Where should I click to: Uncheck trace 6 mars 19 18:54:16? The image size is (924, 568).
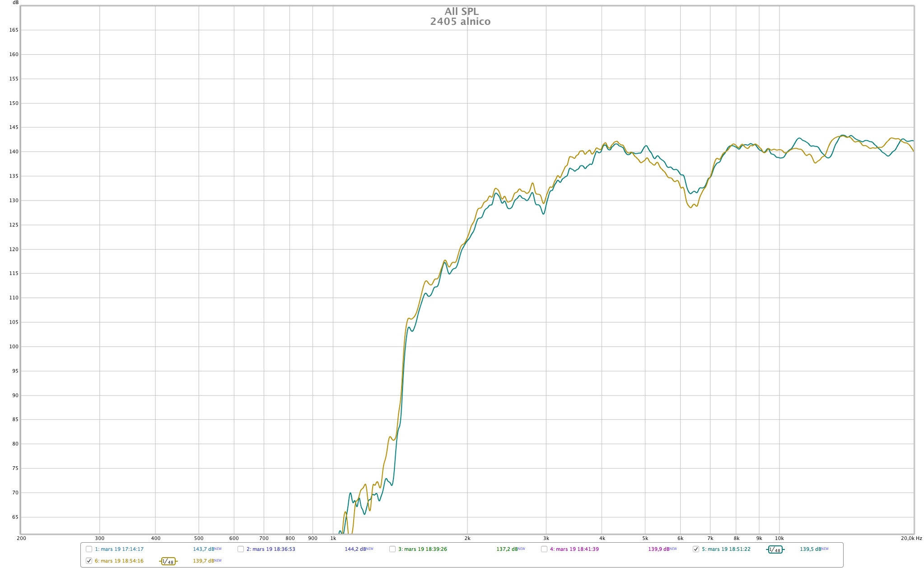89,561
